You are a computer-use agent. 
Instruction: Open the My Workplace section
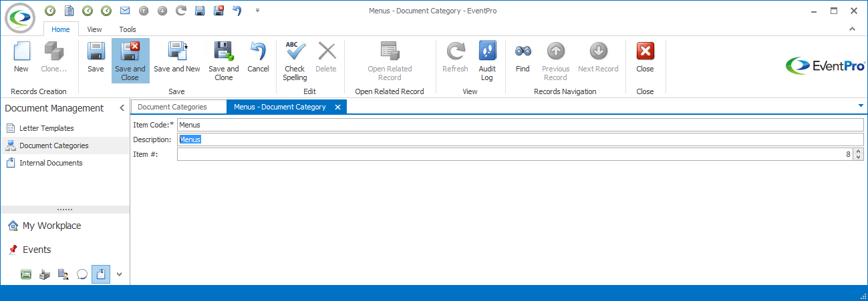tap(65, 226)
